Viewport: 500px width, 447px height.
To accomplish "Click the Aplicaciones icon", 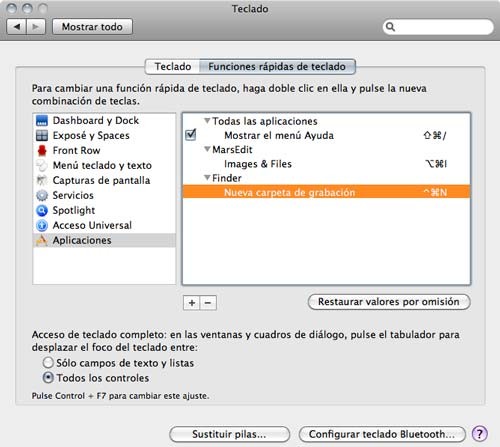I will (x=42, y=240).
